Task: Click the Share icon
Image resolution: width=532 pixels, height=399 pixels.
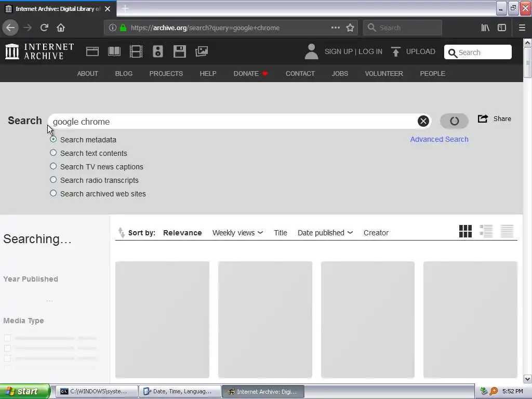Action: [483, 118]
